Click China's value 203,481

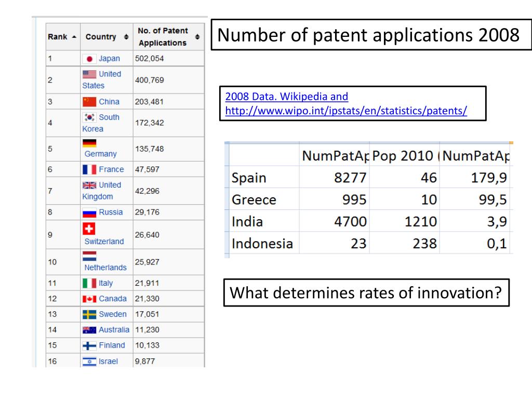click(149, 102)
